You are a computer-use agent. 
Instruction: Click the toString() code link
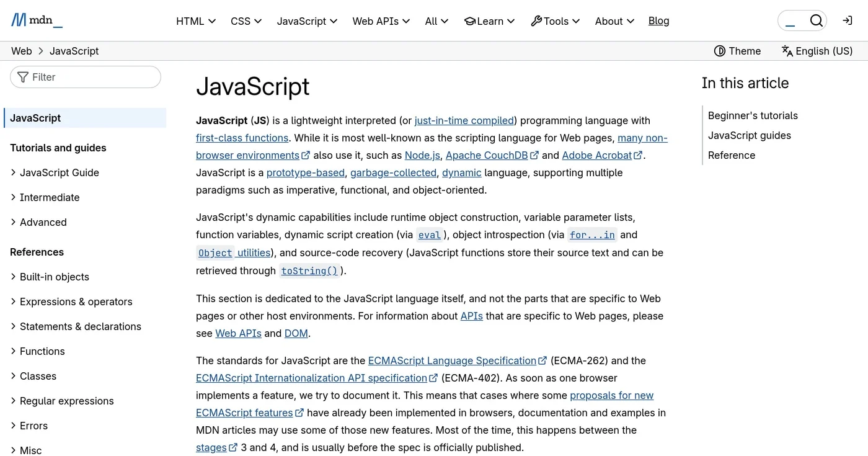tap(309, 271)
